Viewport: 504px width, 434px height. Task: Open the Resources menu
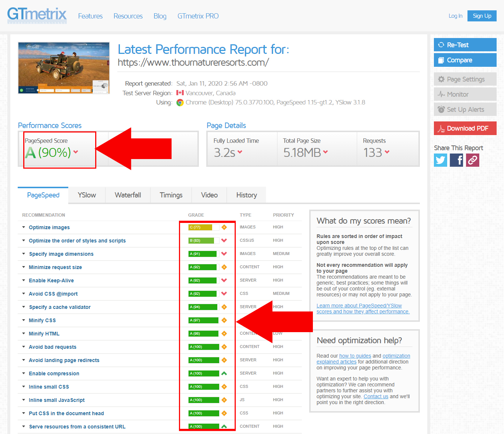[128, 16]
